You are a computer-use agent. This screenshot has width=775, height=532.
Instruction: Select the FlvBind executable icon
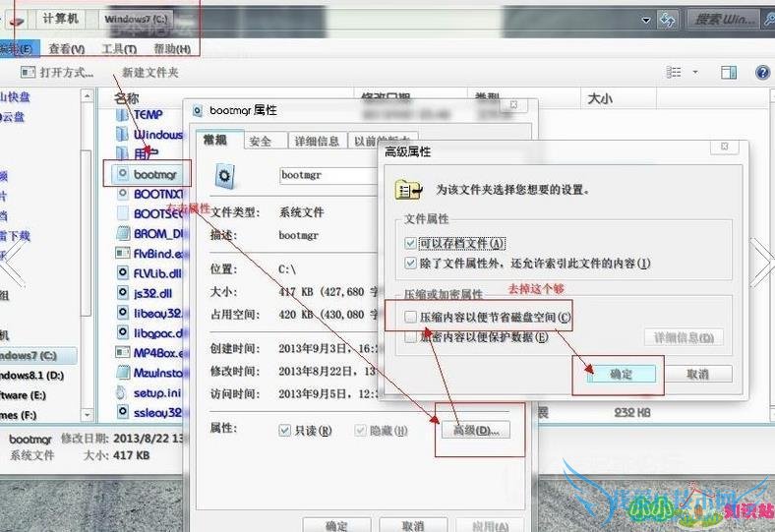pyautogui.click(x=123, y=254)
